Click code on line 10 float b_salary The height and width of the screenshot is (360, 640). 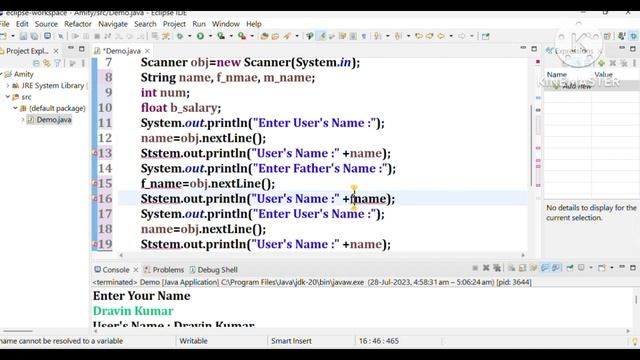181,108
